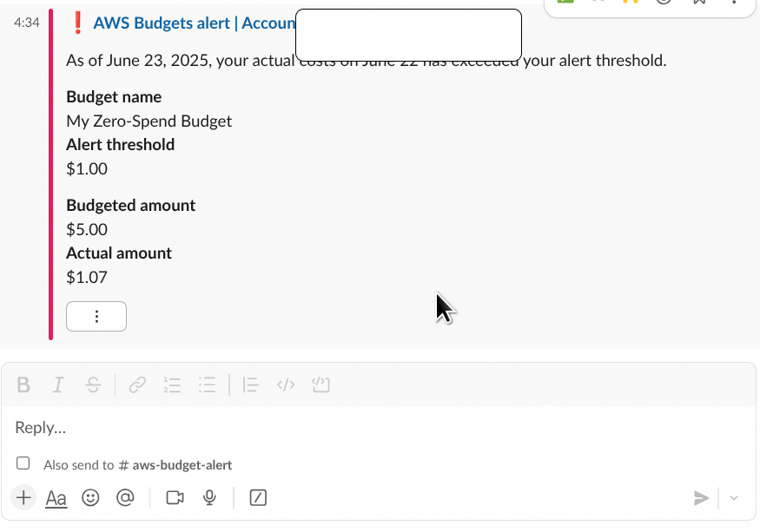This screenshot has height=532, width=760.
Task: Enable Also send to #aws-budget-alert checkbox
Action: pos(23,463)
